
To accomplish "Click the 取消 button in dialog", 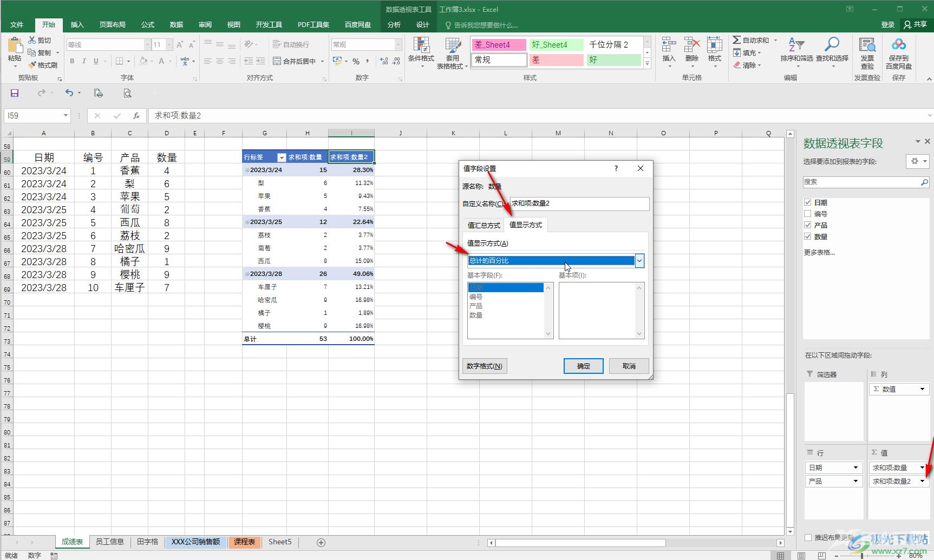I will pos(629,366).
